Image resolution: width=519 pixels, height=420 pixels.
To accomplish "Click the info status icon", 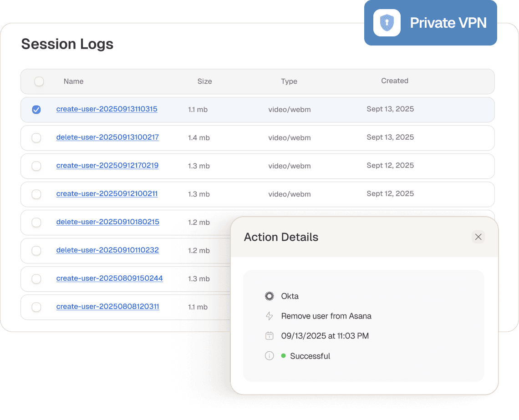I will coord(269,356).
